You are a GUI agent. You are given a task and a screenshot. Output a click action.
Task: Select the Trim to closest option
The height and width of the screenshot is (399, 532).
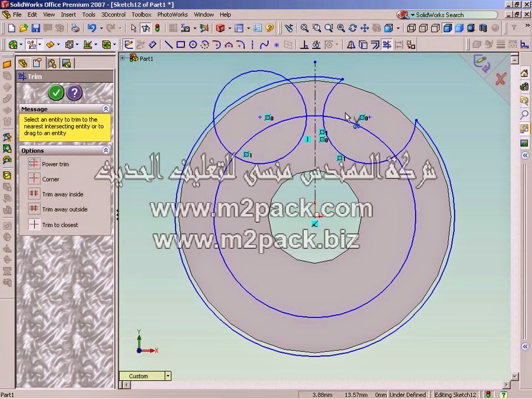53,224
